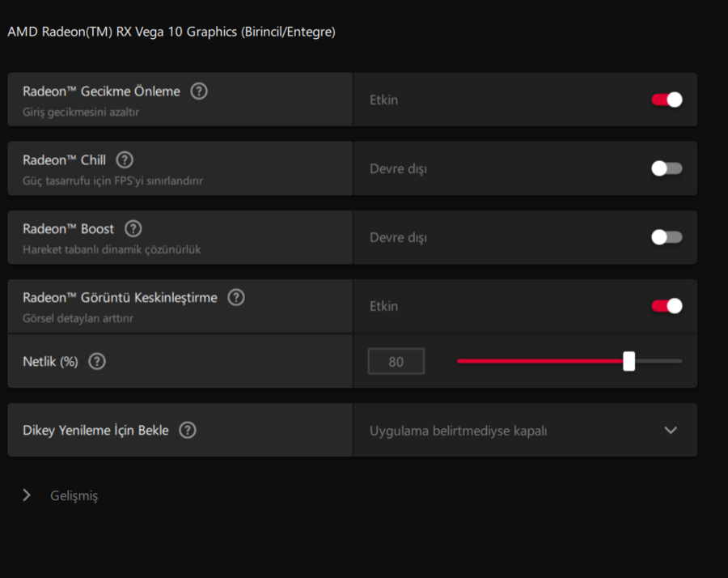Open help for Görüntü Keskinleştirme
This screenshot has width=728, height=578.
pos(236,297)
